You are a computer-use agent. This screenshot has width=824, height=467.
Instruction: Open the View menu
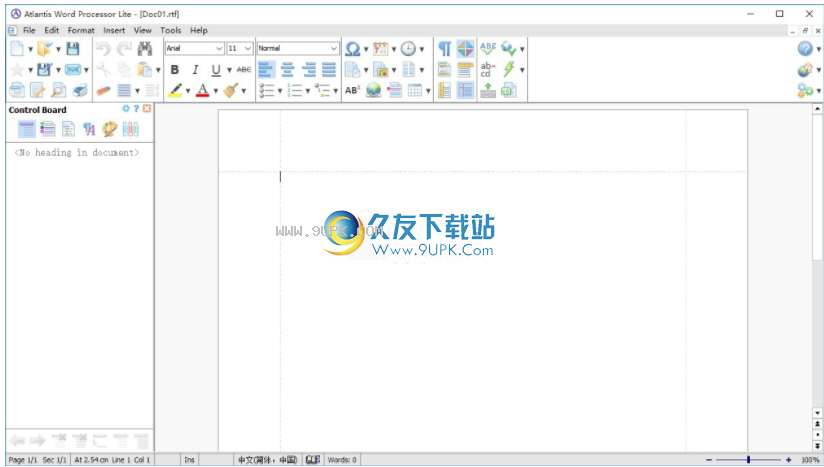tap(142, 30)
